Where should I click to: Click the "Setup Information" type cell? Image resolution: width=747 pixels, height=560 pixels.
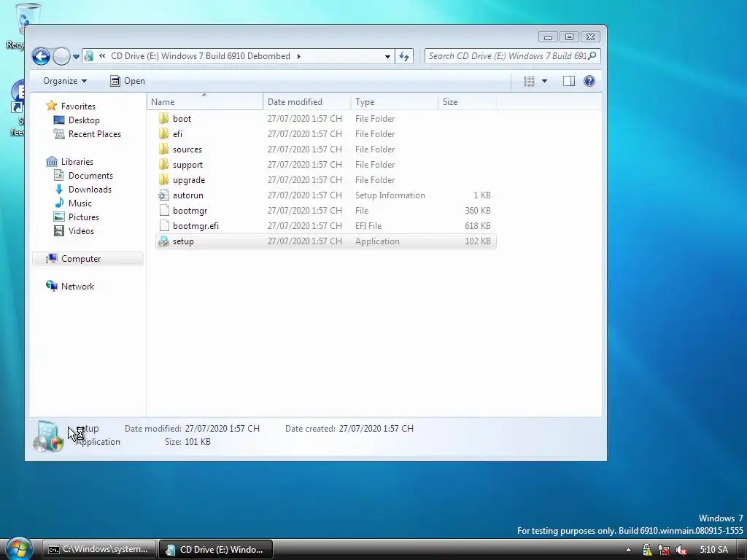coord(390,195)
